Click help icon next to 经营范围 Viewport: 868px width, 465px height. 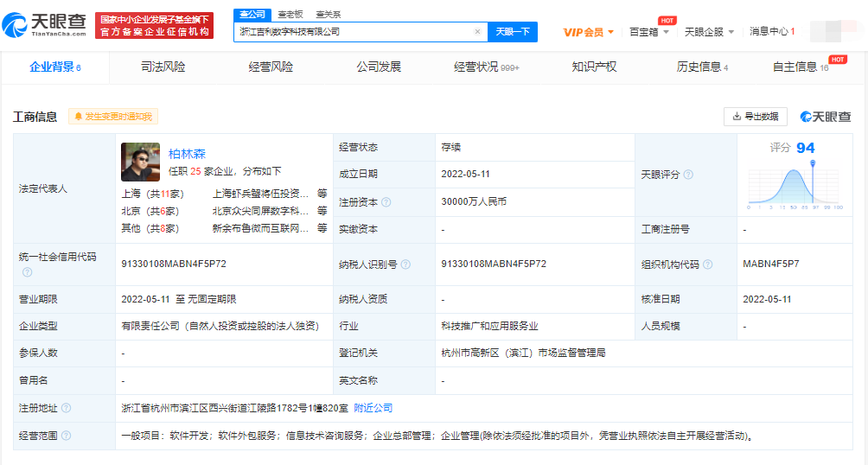[66, 436]
